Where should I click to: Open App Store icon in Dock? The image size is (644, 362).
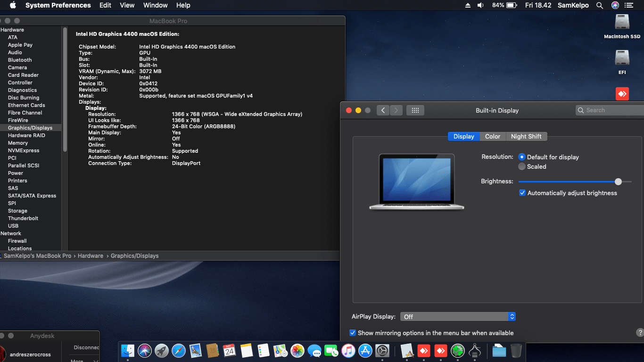pos(365,350)
